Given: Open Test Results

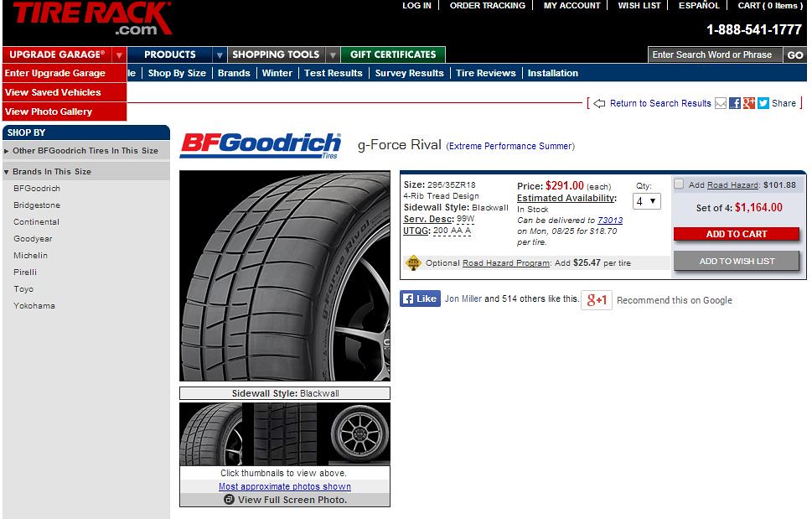Looking at the screenshot, I should (333, 73).
